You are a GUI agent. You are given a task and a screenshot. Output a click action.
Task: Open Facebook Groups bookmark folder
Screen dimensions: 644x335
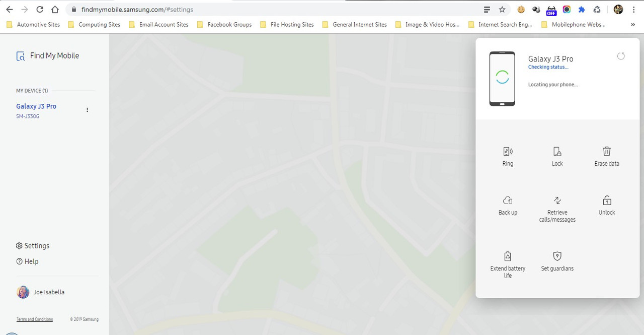pos(224,24)
